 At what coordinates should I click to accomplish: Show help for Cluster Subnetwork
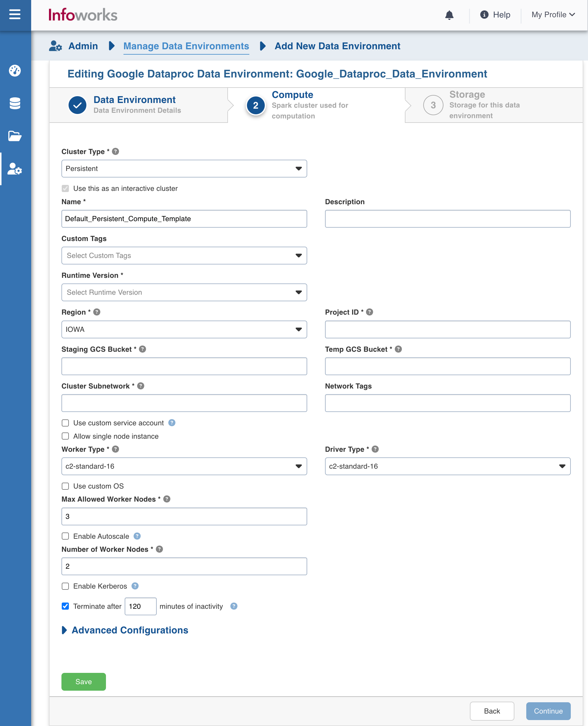(x=141, y=386)
